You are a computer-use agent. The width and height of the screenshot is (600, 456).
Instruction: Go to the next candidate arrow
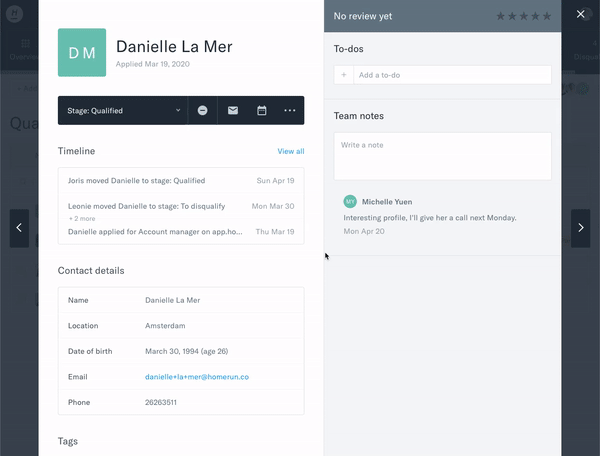pos(580,228)
